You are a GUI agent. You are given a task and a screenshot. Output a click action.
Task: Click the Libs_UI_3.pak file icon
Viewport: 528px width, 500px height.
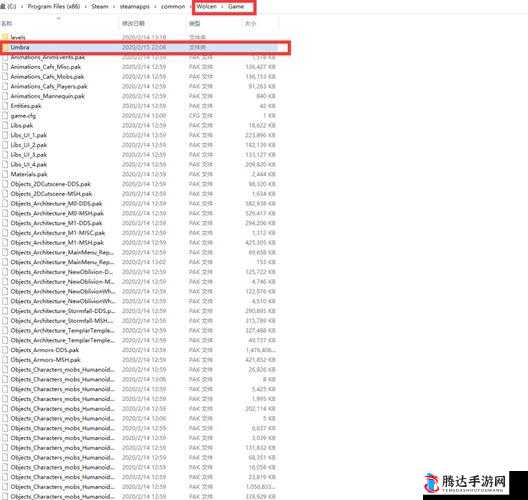pyautogui.click(x=5, y=155)
